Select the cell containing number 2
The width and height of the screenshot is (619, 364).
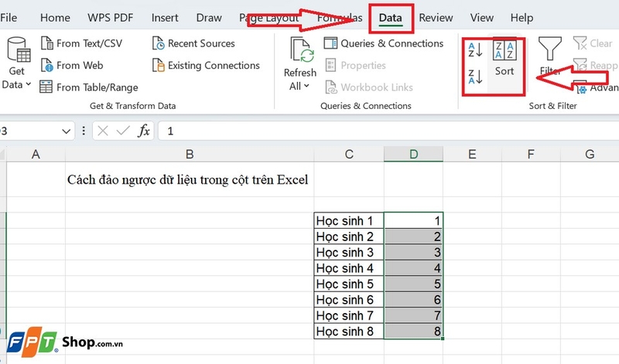pos(413,236)
